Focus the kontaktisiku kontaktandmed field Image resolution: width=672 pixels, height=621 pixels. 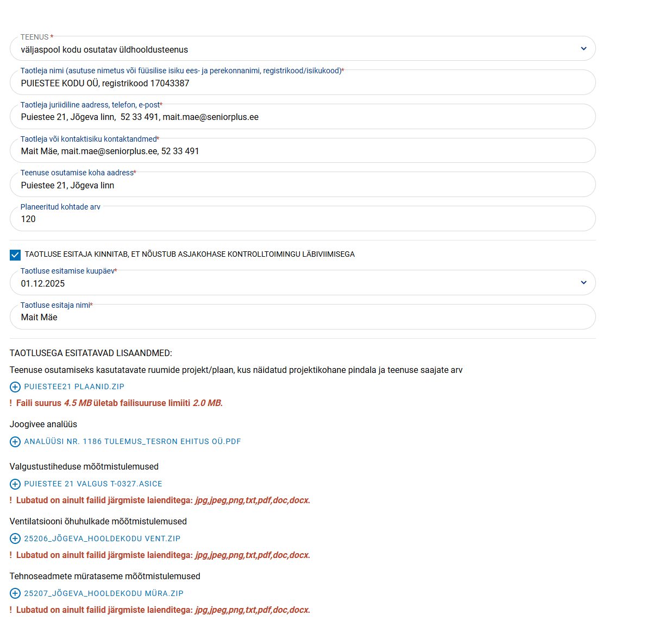[x=302, y=151]
